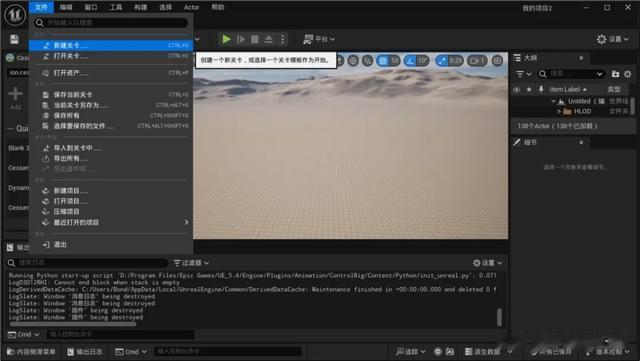Toggle rotation snapping angle icon

point(410,61)
